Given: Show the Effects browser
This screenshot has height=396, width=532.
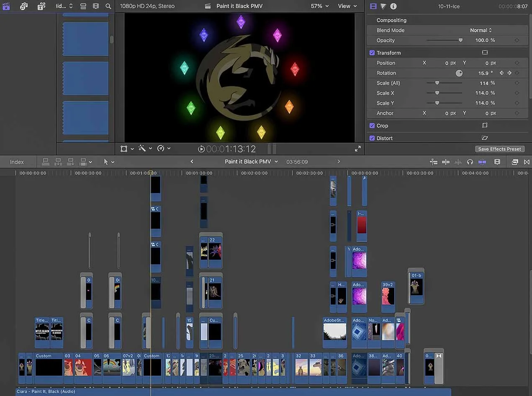Looking at the screenshot, I should click(x=515, y=162).
